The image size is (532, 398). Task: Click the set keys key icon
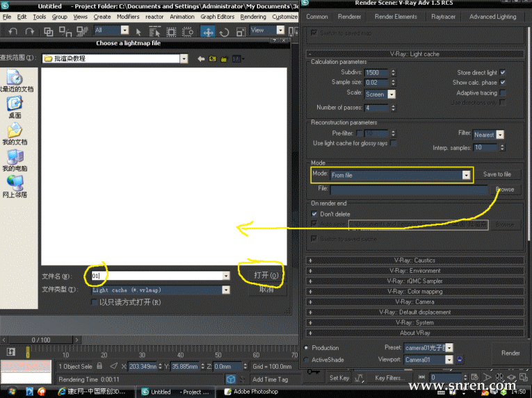click(x=314, y=372)
